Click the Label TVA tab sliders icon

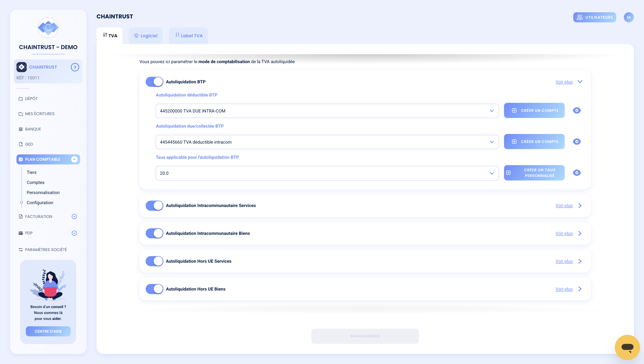pos(177,35)
